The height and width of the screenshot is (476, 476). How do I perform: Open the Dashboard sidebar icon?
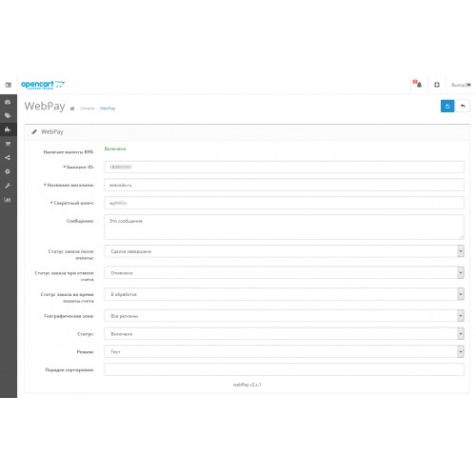(x=8, y=102)
